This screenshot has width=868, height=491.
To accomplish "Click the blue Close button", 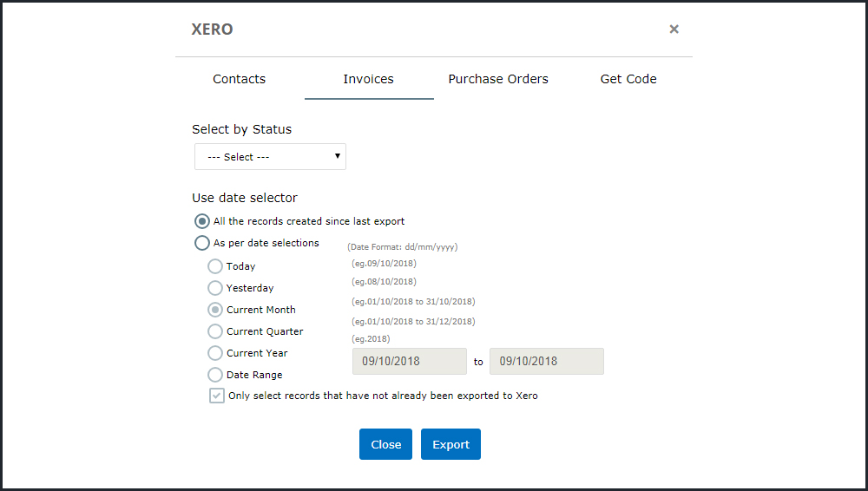I will [x=386, y=444].
